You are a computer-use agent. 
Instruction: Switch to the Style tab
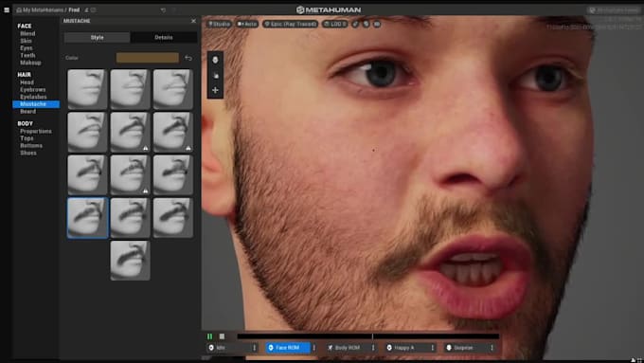(x=97, y=37)
